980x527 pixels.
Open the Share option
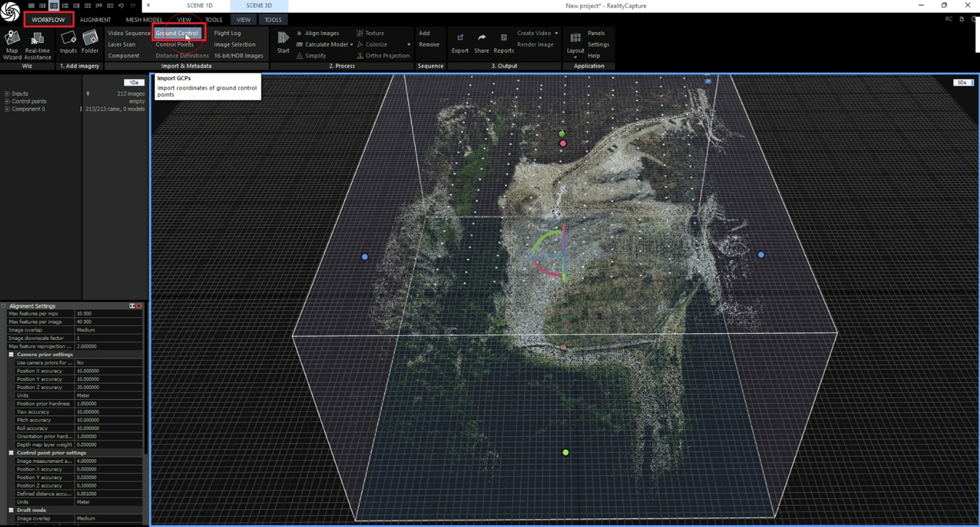tap(482, 42)
